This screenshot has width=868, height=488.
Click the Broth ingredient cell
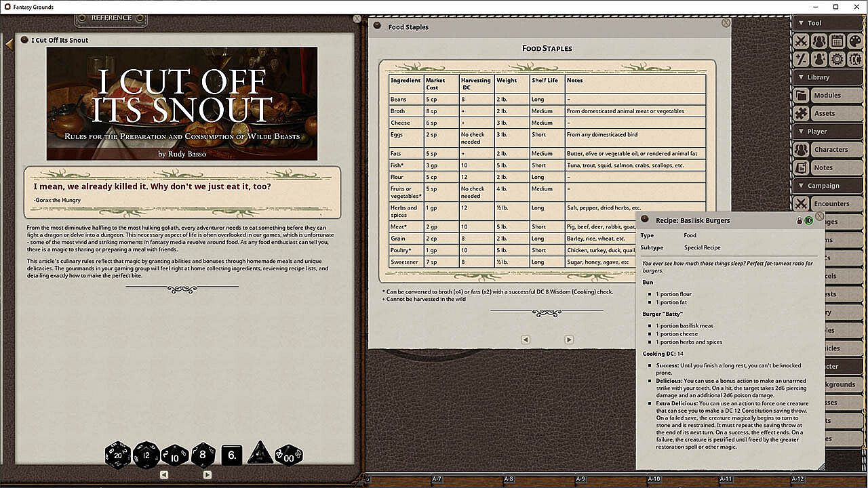[x=406, y=111]
